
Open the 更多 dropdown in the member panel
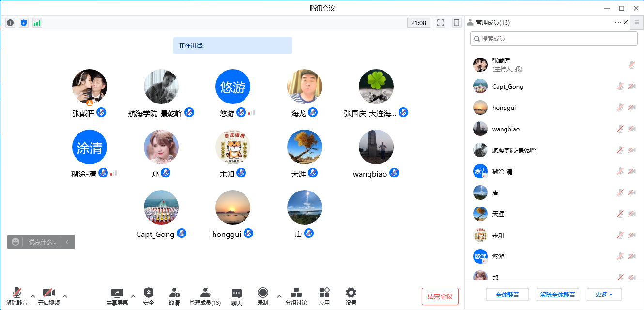pos(604,295)
